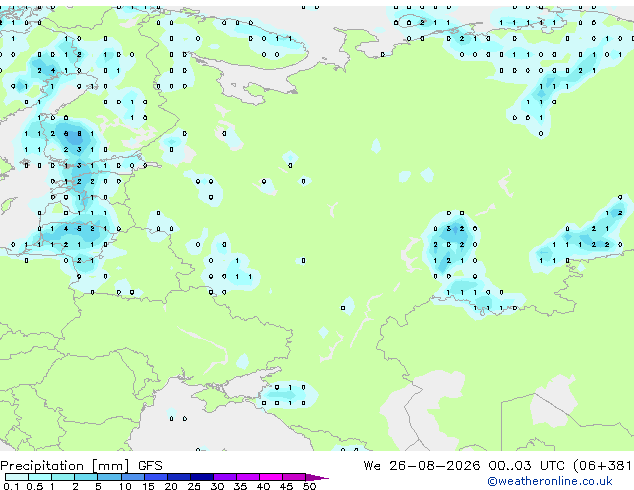The image size is (634, 490).
Task: Click the "(06+381" forecast run label
Action: [602, 466]
